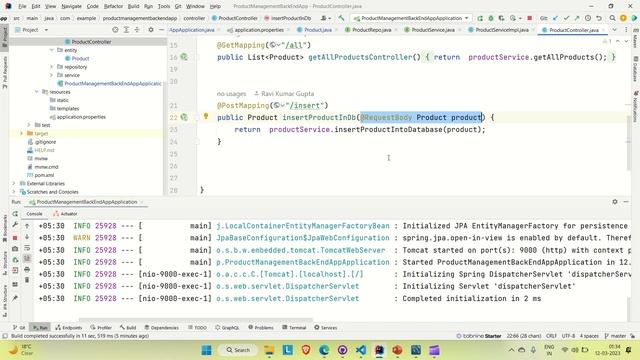Screen dimensions: 640x360
Task: Open Profiler tool window button
Action: (x=101, y=327)
